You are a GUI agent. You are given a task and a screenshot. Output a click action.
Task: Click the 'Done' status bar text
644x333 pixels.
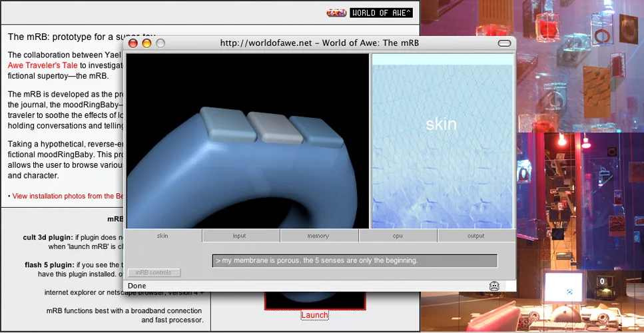click(x=137, y=286)
